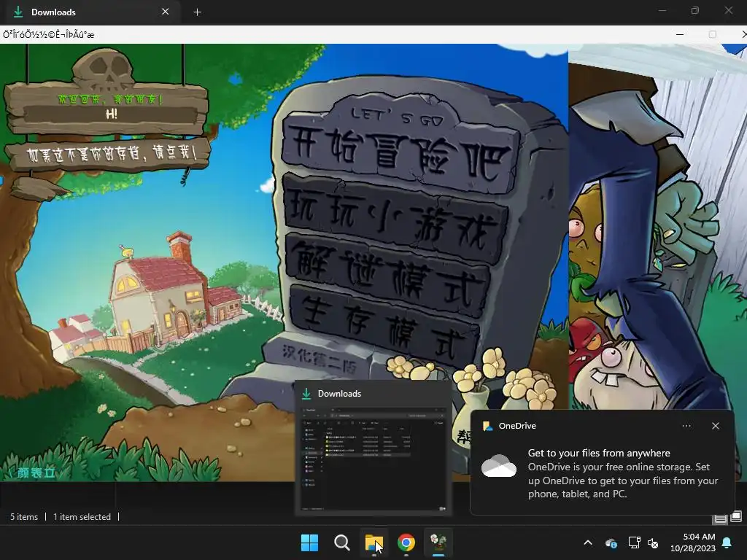Open network status icon in tray
Screen dimensions: 747x560
pyautogui.click(x=634, y=542)
